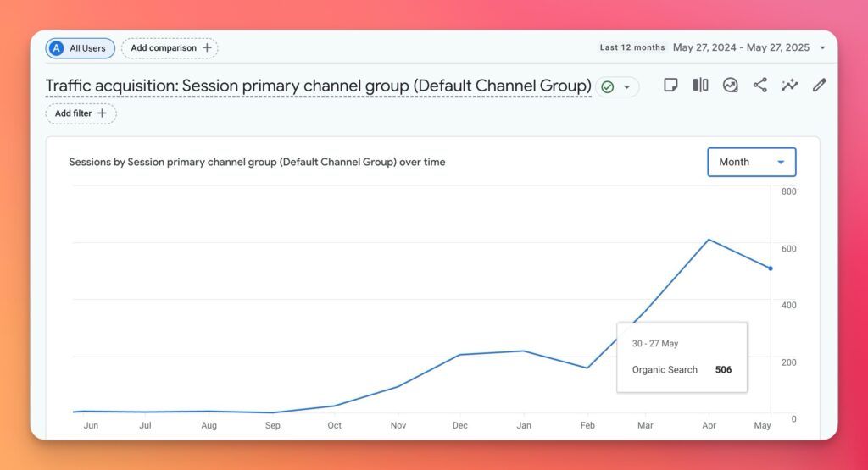Open the Insights trend-chart icon
The width and height of the screenshot is (868, 470).
tap(730, 85)
